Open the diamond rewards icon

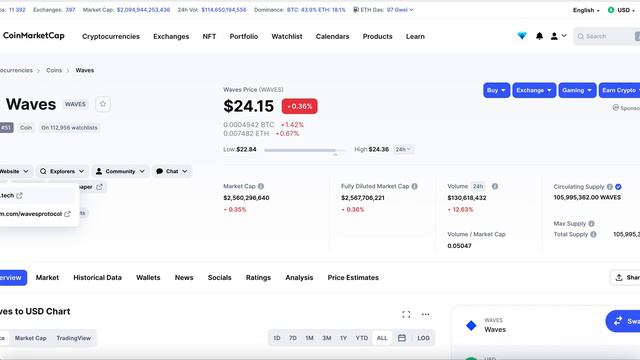coord(522,36)
